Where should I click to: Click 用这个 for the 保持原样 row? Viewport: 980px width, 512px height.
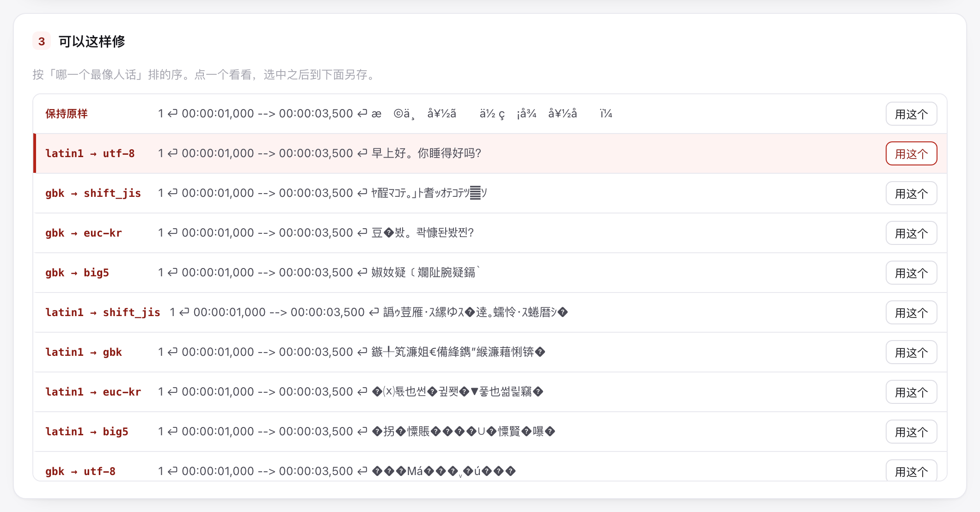pos(911,114)
